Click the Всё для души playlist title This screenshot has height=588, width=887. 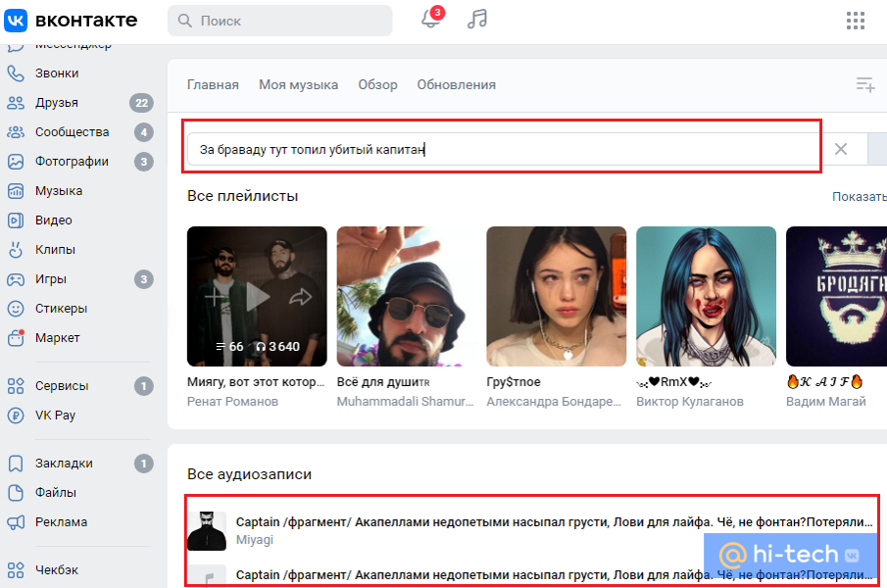[383, 382]
